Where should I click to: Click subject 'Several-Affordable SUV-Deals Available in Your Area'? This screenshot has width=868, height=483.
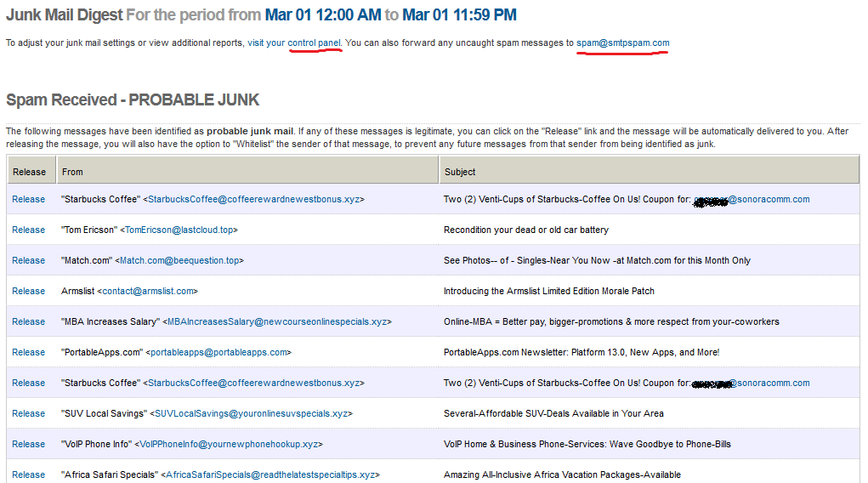tap(553, 414)
